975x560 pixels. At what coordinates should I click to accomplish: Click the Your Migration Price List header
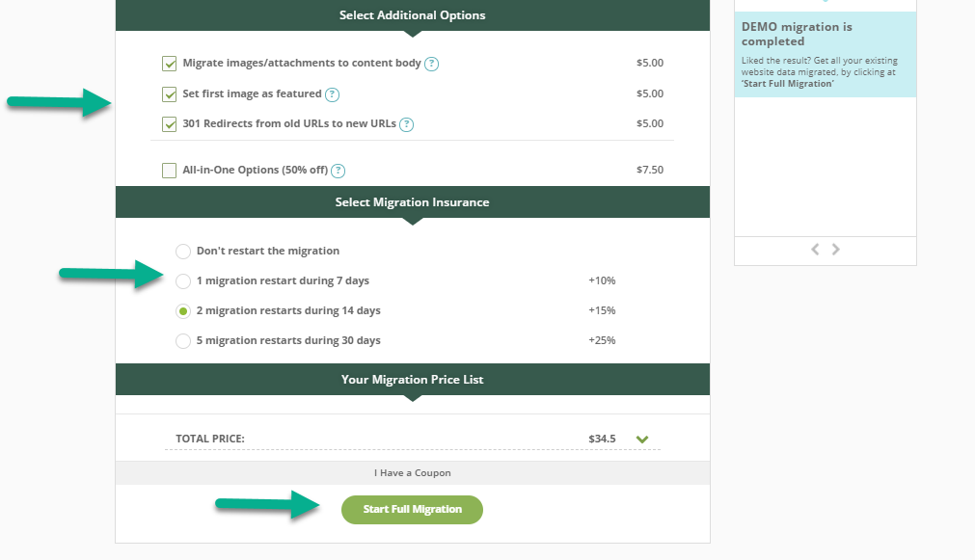(x=412, y=379)
